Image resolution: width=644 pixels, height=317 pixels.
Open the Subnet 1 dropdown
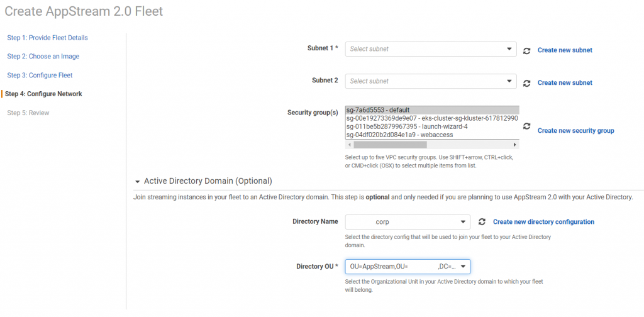(431, 49)
